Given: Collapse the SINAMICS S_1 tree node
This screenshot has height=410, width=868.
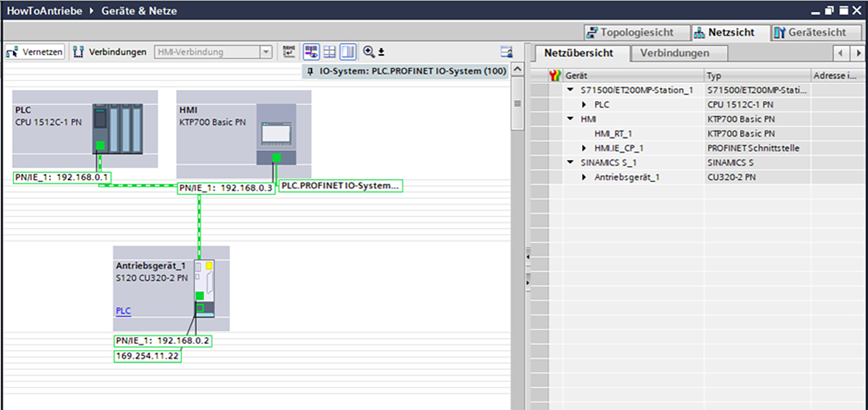Looking at the screenshot, I should 570,163.
